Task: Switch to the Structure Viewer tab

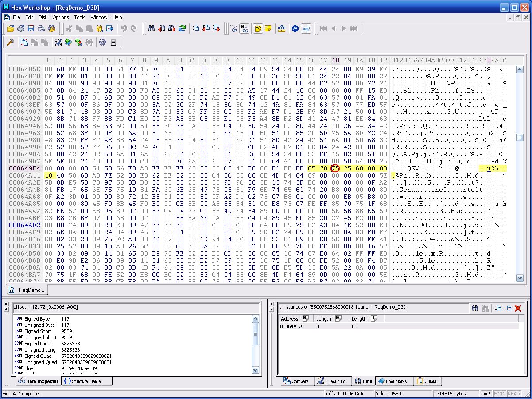Action: 86,381
